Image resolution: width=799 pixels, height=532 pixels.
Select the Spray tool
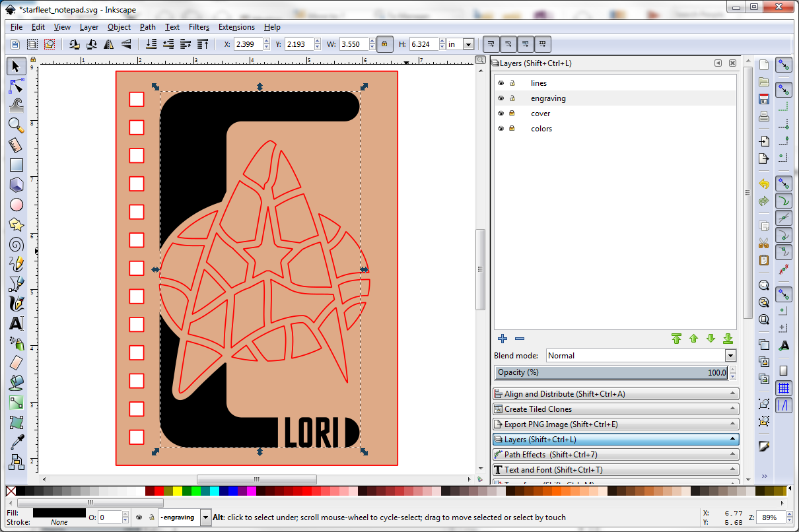point(17,343)
